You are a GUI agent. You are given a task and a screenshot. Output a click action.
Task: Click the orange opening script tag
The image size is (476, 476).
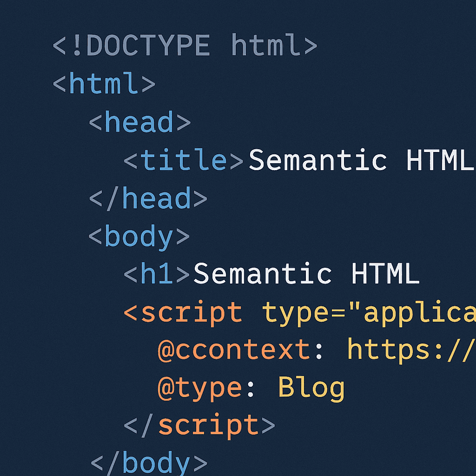[x=183, y=312]
